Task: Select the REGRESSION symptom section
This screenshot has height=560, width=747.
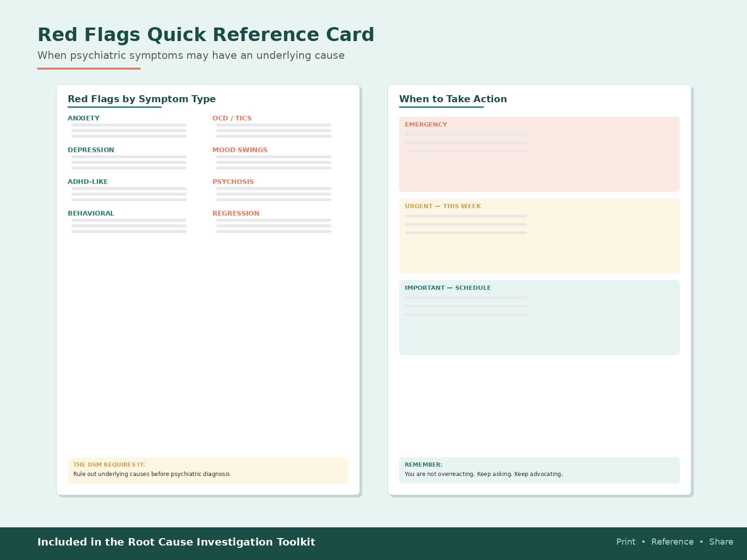Action: (236, 213)
